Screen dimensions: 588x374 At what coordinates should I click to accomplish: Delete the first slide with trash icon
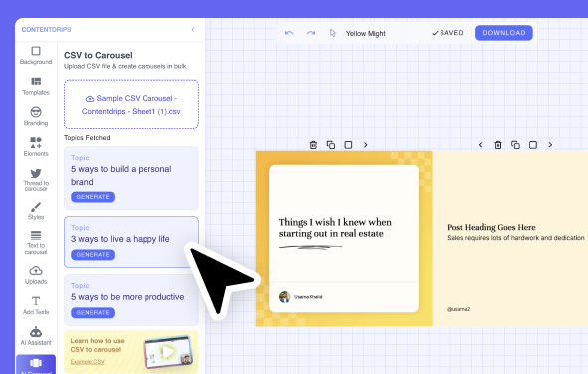click(314, 145)
